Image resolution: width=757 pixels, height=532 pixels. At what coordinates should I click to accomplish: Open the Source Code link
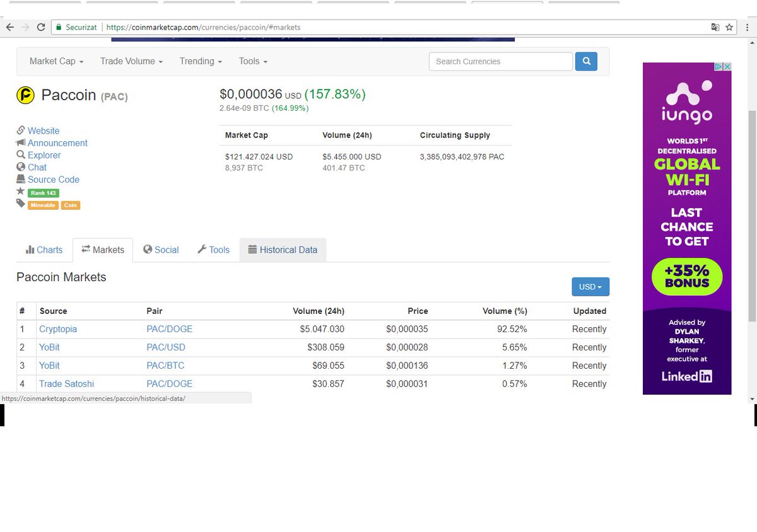(54, 180)
